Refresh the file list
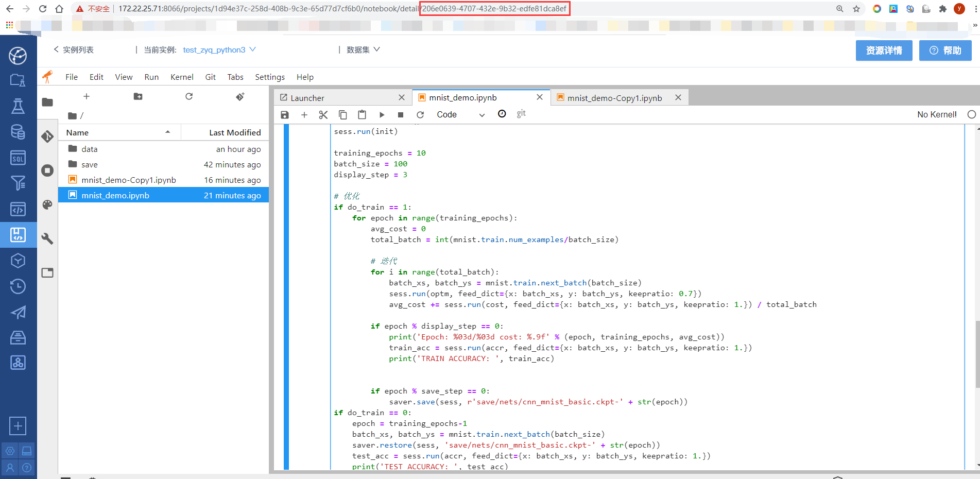980x479 pixels. tap(189, 96)
